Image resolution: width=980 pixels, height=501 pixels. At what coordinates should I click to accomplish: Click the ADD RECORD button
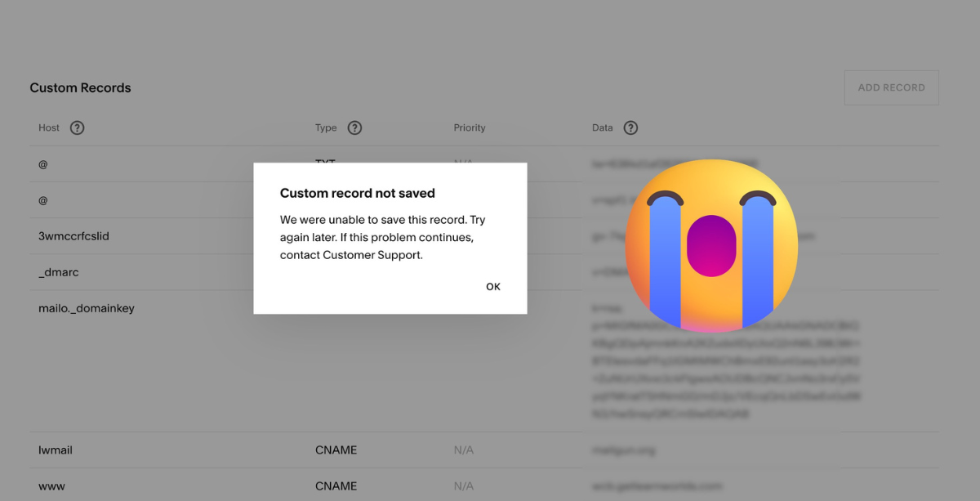(891, 87)
